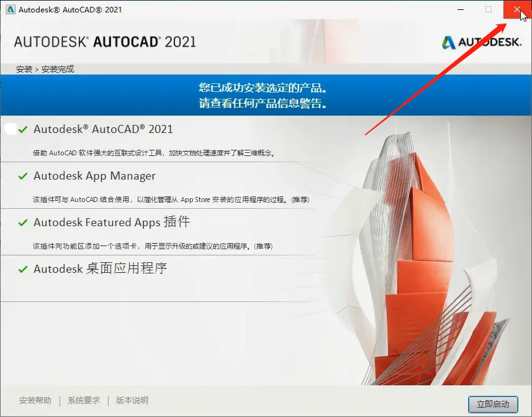The width and height of the screenshot is (532, 417).
Task: Select the Autodesk 桌面应用程序 title
Action: coord(100,268)
